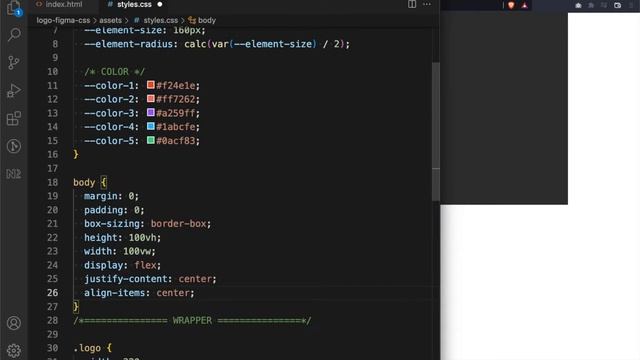Open the Explorer files icon

coord(13,8)
